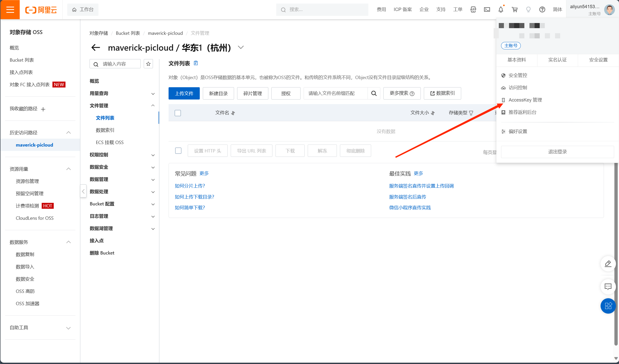Click the back arrow beside maverick-picloud
The width and height of the screenshot is (619, 364).
(96, 48)
